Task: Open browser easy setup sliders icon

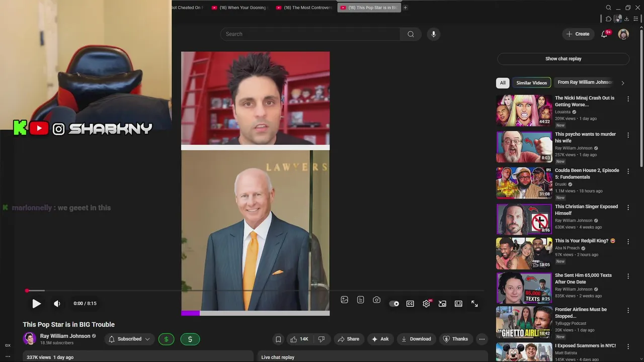Action: pos(636,19)
